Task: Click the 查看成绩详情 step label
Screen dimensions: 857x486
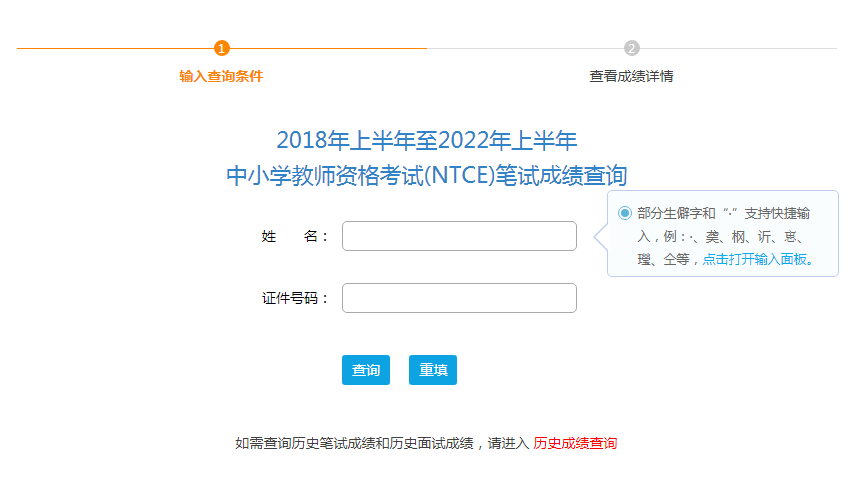Action: 632,76
